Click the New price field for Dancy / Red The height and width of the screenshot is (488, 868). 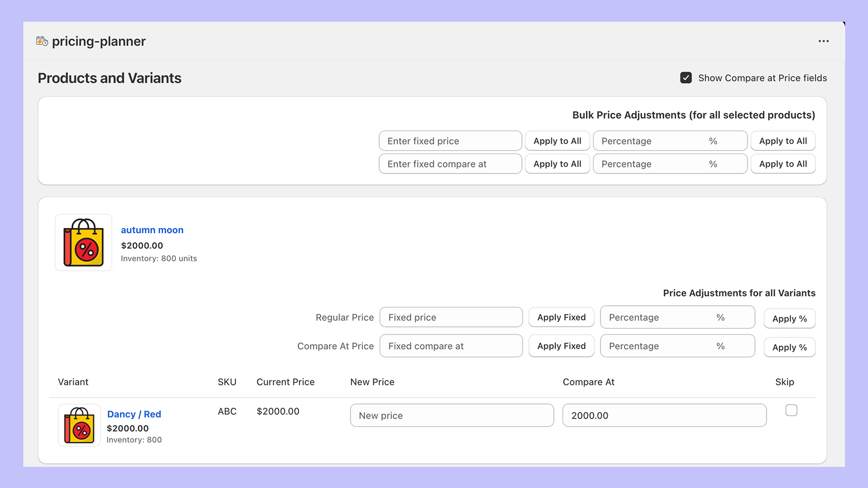coord(452,415)
